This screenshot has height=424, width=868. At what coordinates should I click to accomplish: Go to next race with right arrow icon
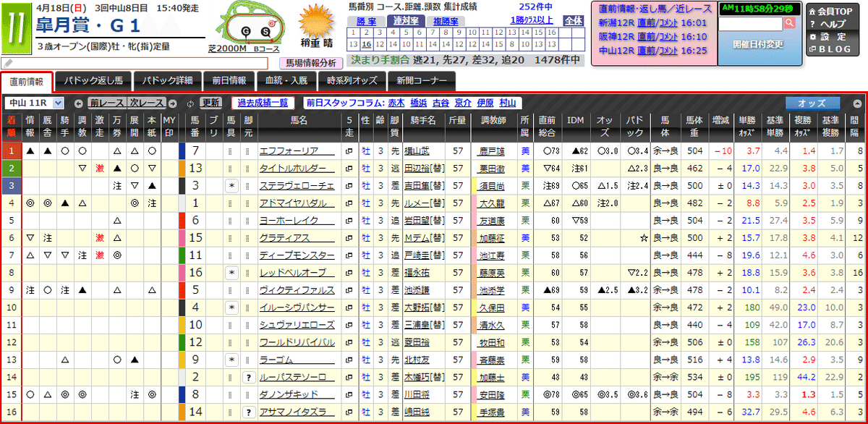(171, 103)
